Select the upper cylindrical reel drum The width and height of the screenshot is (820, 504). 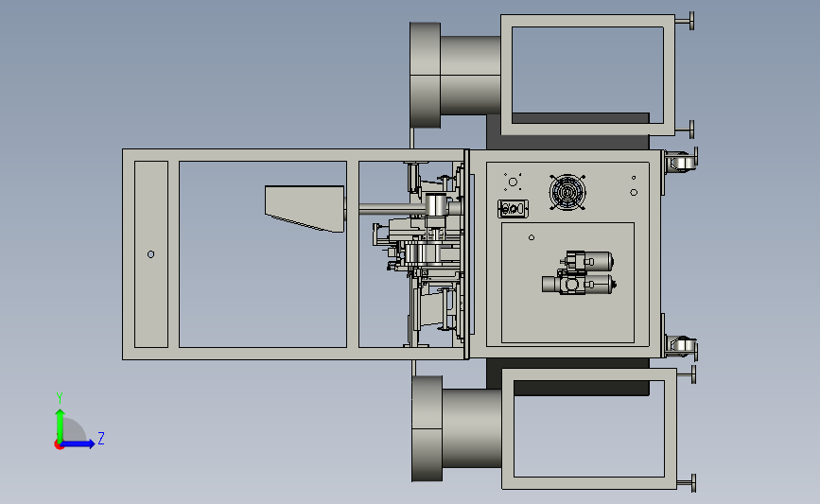pyautogui.click(x=456, y=75)
